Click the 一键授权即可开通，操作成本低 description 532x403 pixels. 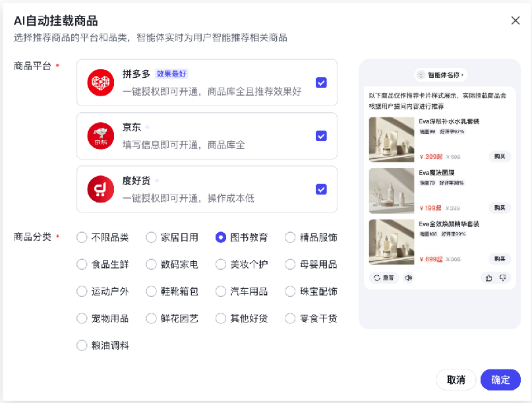click(x=189, y=199)
